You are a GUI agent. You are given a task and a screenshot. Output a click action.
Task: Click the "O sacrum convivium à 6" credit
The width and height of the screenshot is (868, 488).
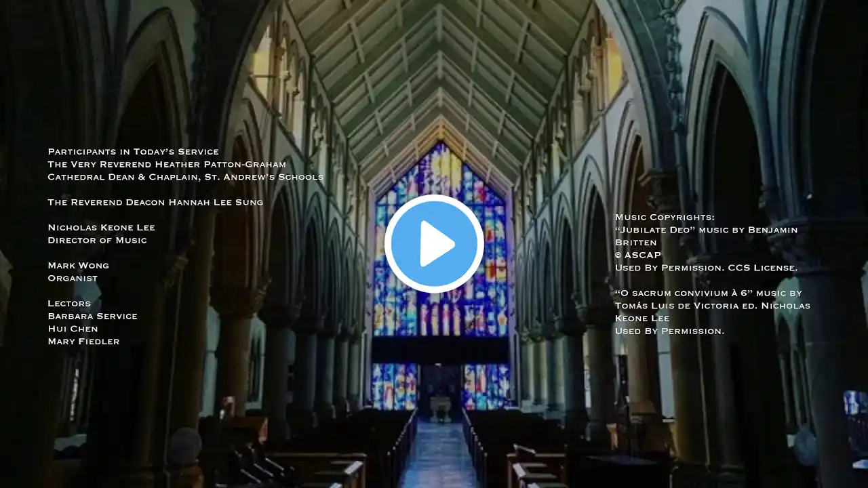tap(708, 293)
